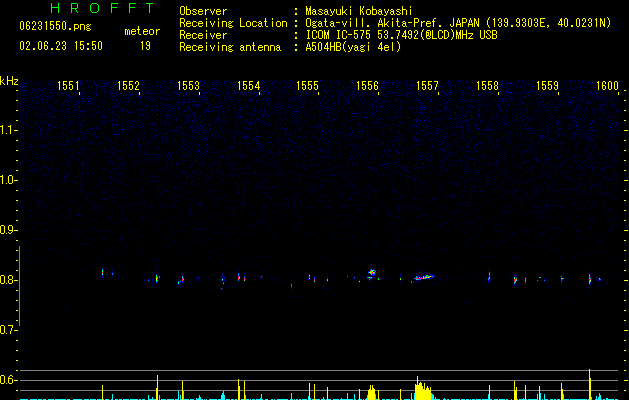Click the 1556 time marker
Screen dimensions: 629x400
(367, 86)
